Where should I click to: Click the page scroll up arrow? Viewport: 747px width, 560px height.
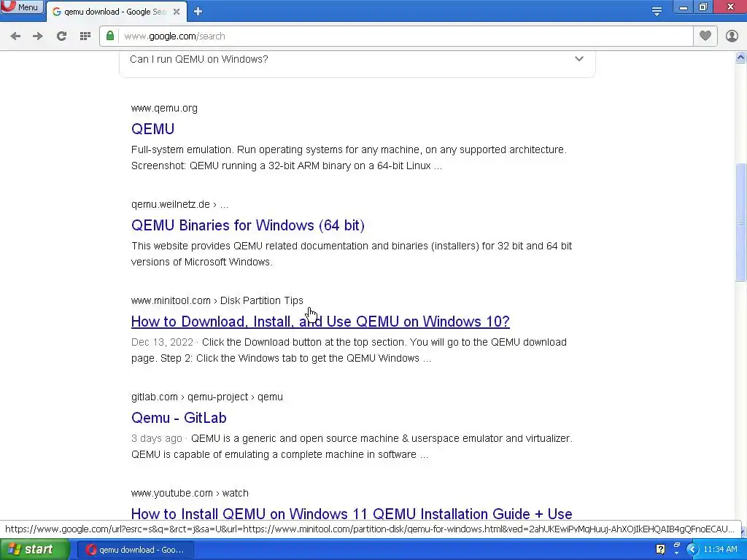click(x=741, y=58)
